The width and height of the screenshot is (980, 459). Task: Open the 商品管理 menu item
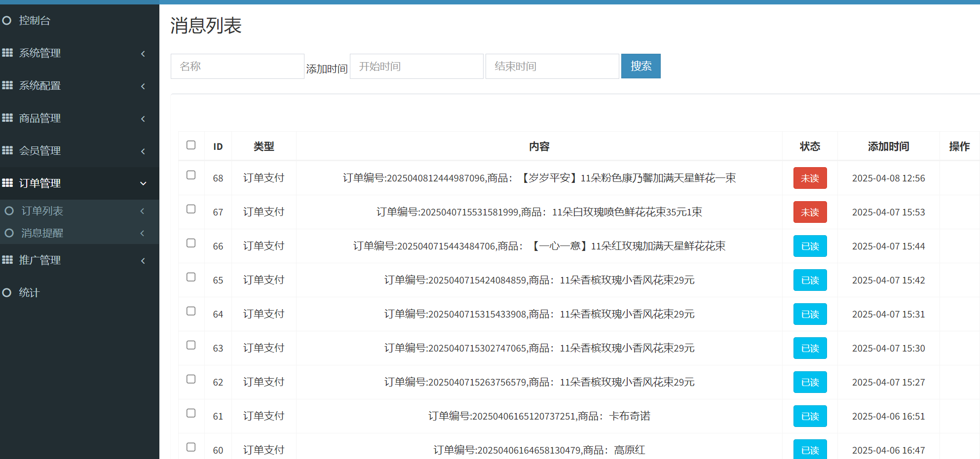point(39,118)
